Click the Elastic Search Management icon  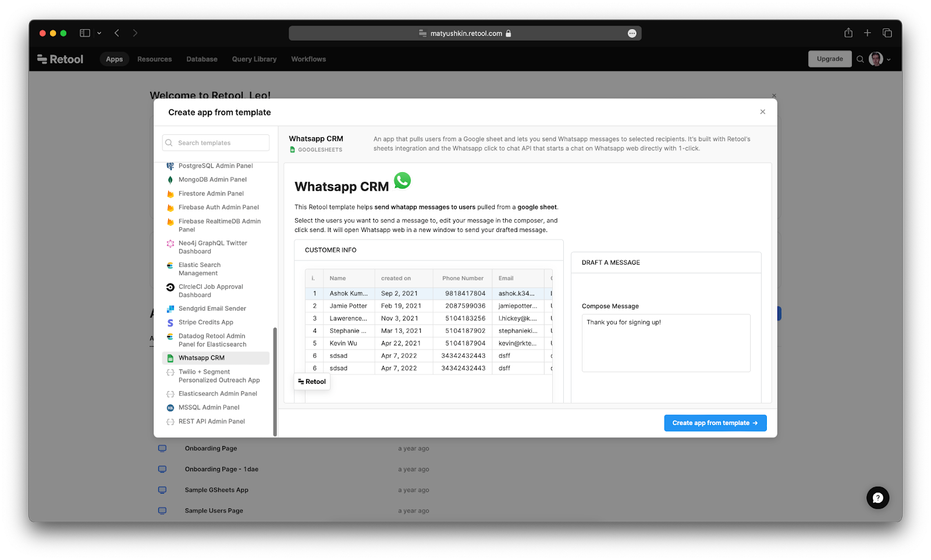[x=170, y=265]
